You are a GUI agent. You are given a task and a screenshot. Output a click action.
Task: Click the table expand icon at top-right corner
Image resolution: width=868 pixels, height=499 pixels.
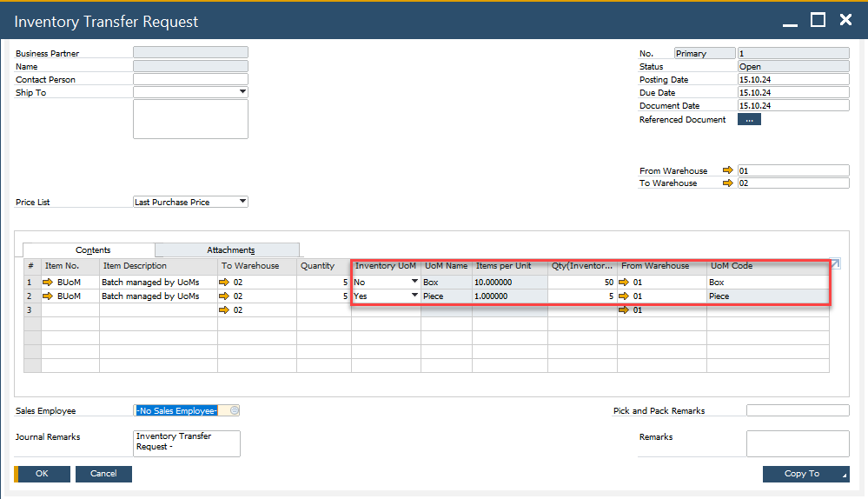835,264
